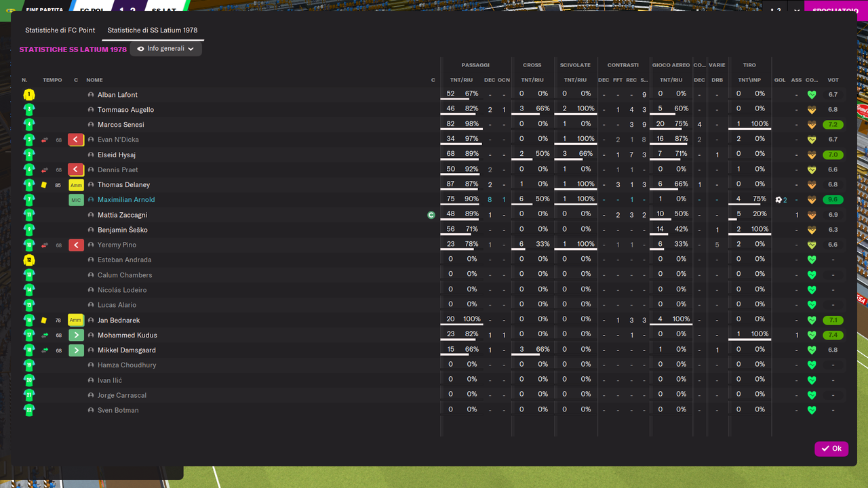
Task: Click Mohammed Kudus's 7.4 rating badge
Action: [x=833, y=335]
